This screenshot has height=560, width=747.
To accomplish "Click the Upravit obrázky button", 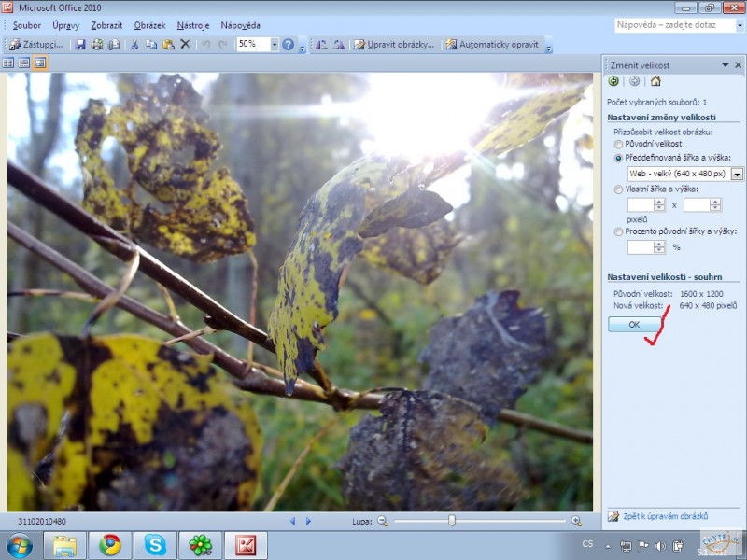I will tap(394, 45).
